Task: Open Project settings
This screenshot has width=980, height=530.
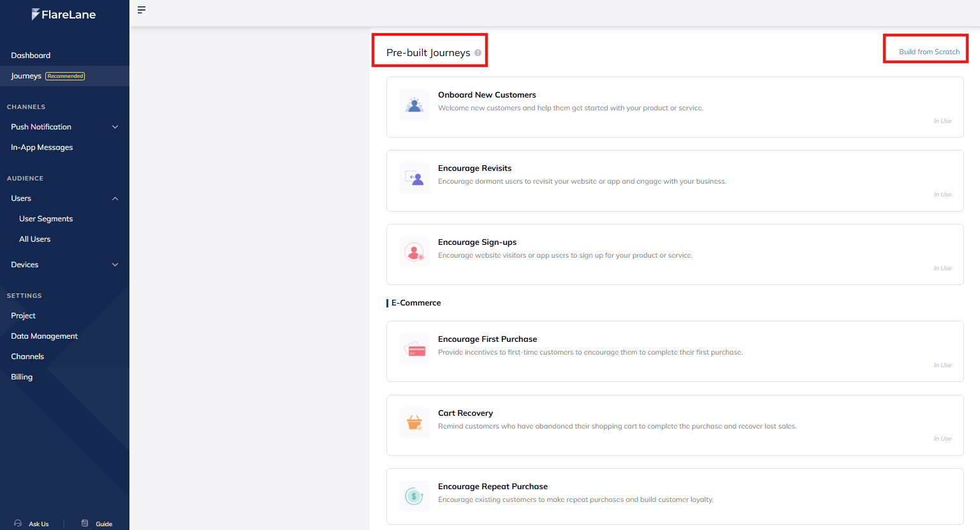Action: tap(23, 316)
